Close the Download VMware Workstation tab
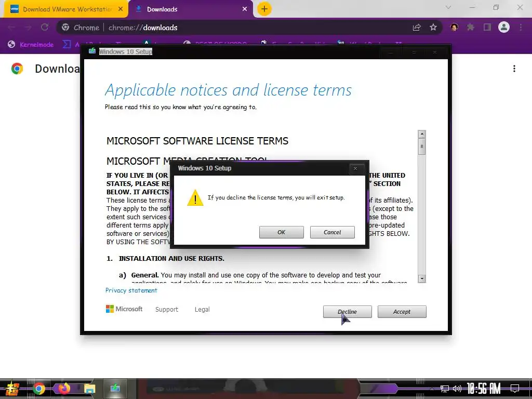This screenshot has height=399, width=532. (121, 9)
